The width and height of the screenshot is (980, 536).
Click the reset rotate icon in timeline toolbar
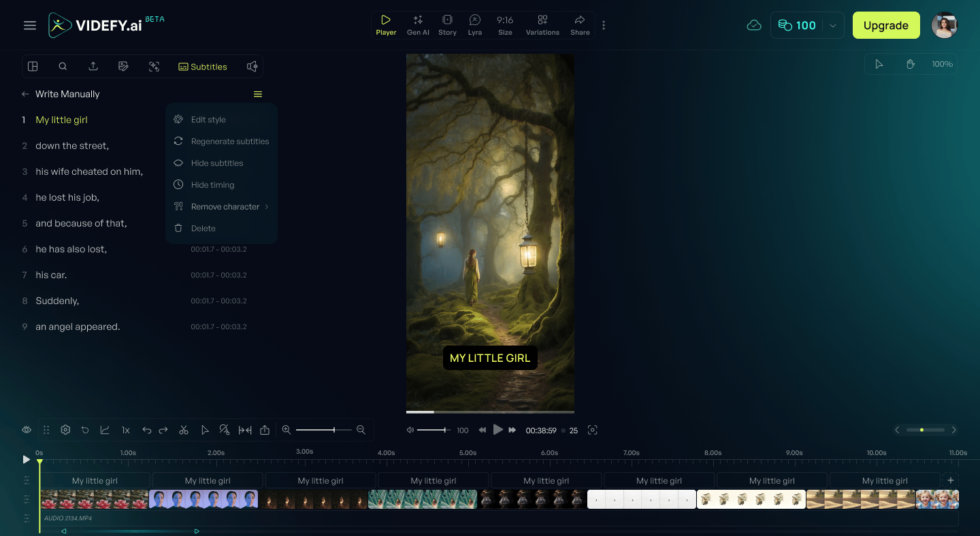coord(85,430)
